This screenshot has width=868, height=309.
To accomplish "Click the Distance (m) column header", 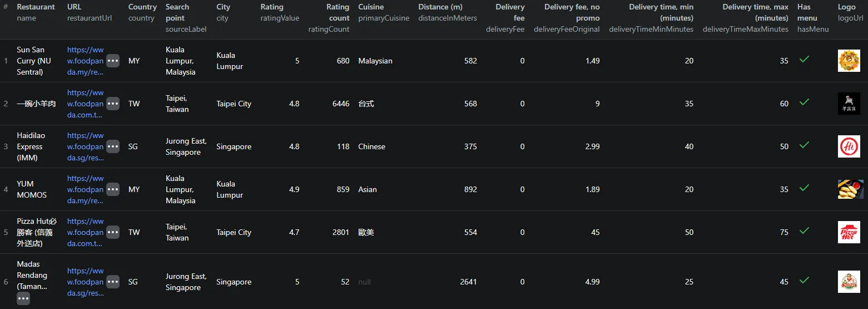I will click(448, 12).
